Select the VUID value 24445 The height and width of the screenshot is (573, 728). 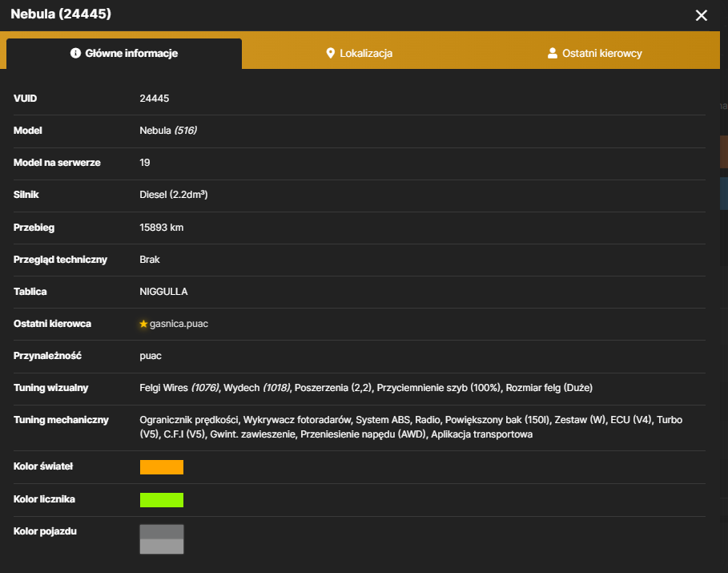tap(154, 99)
